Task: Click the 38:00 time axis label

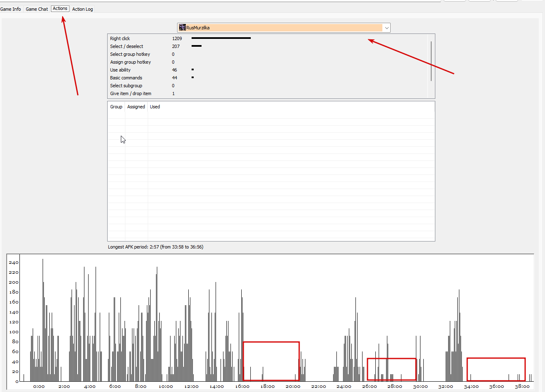Action: (522, 387)
